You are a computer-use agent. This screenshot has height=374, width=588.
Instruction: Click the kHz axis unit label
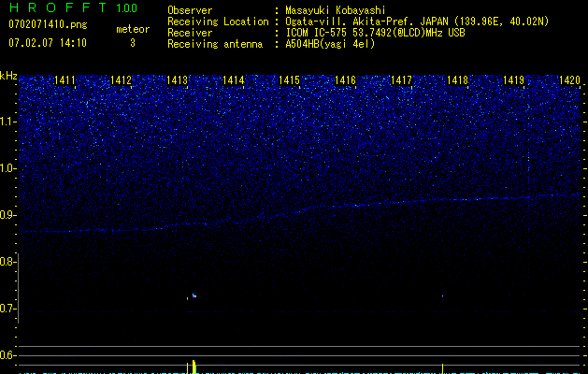coord(8,76)
